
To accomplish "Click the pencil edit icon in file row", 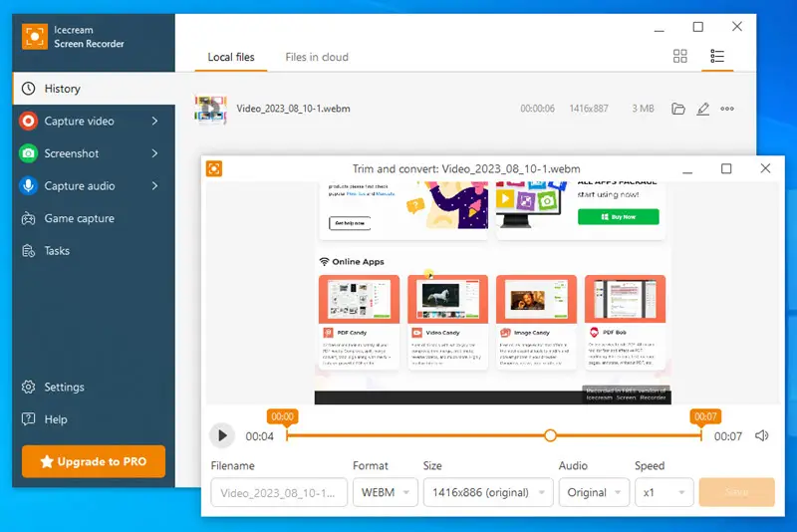I will 702,109.
